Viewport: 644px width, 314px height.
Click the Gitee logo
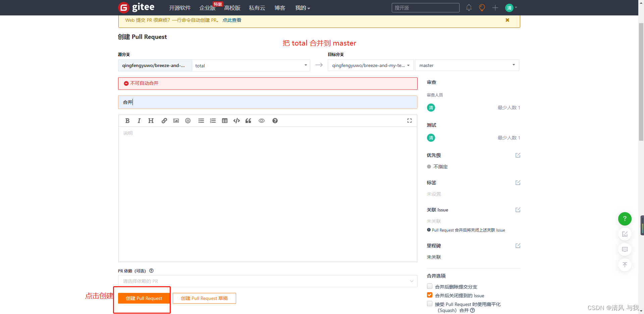pos(137,7)
